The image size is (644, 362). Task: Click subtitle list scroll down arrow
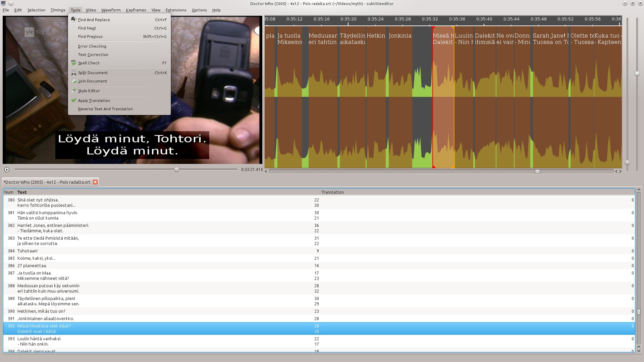(639, 351)
